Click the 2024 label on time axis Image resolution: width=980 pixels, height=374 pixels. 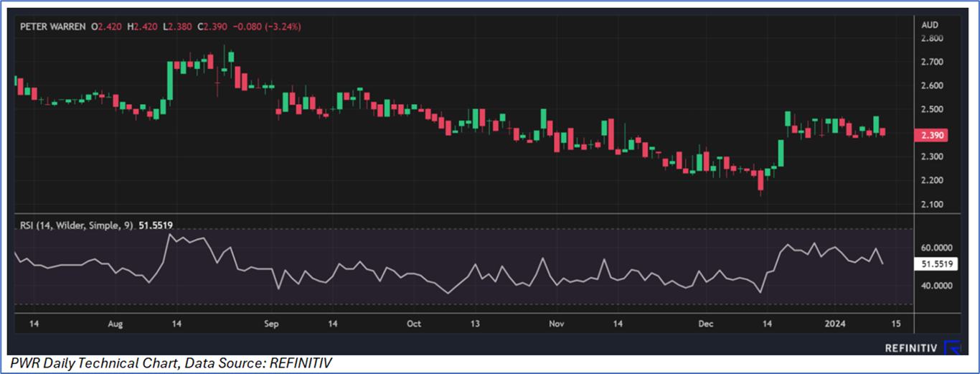point(836,324)
